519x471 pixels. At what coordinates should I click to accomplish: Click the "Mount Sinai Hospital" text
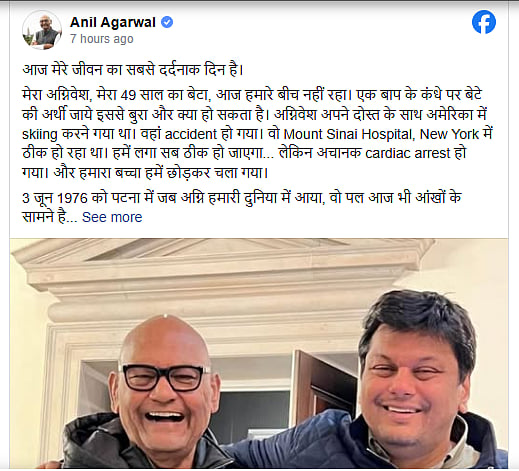point(348,134)
